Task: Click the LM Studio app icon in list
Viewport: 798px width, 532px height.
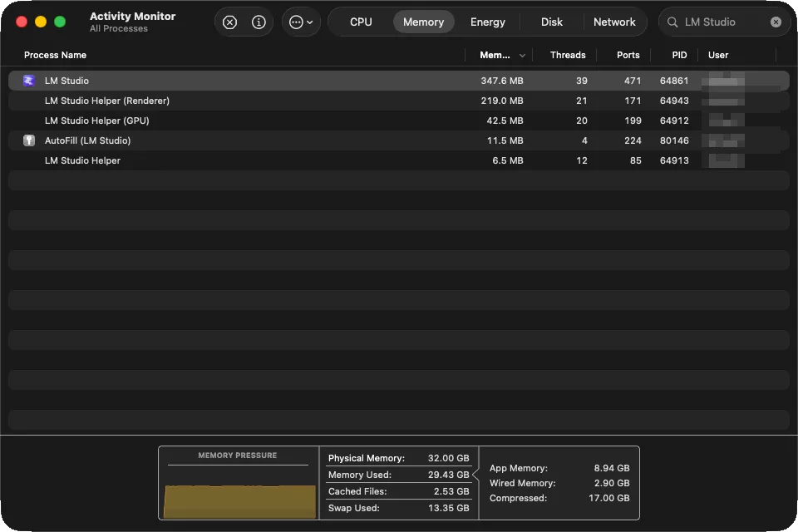Action: click(29, 81)
